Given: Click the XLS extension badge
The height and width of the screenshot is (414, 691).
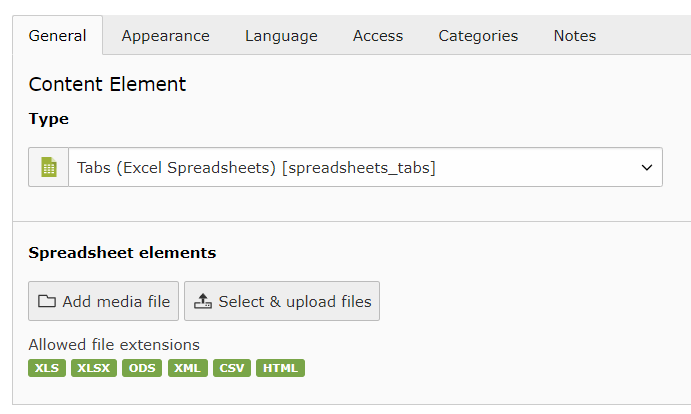Looking at the screenshot, I should pyautogui.click(x=47, y=368).
